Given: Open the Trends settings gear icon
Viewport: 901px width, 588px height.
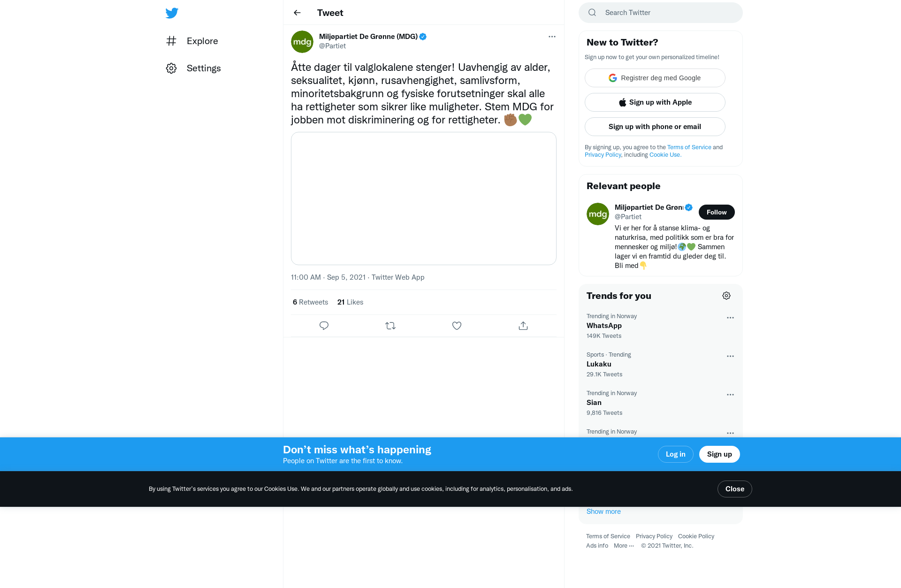Looking at the screenshot, I should [x=726, y=296].
